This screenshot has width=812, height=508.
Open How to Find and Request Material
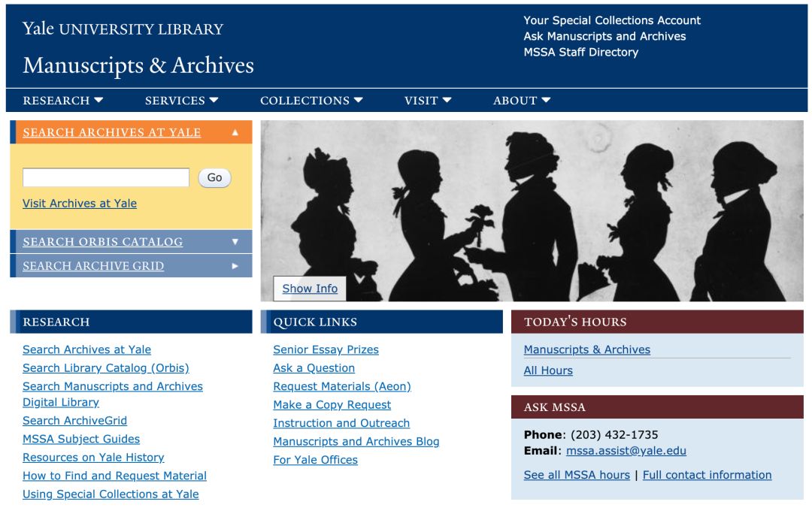point(114,476)
